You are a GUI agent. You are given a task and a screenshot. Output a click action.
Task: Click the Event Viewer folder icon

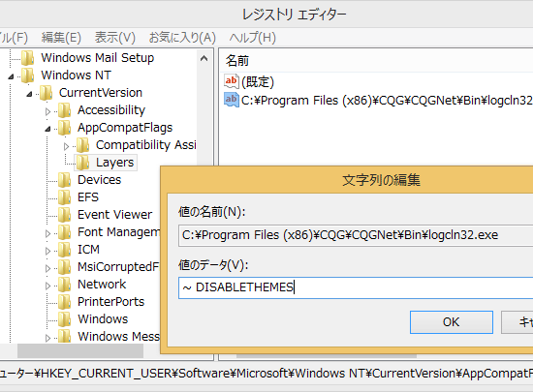coord(64,215)
